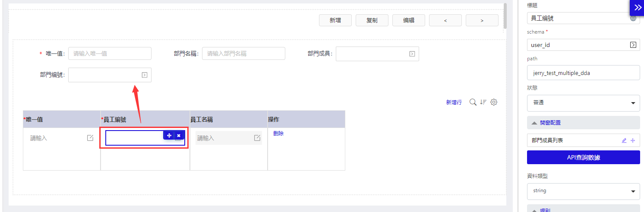644x212 pixels.
Task: Open the 資料類型 dropdown showing string
Action: pyautogui.click(x=584, y=191)
